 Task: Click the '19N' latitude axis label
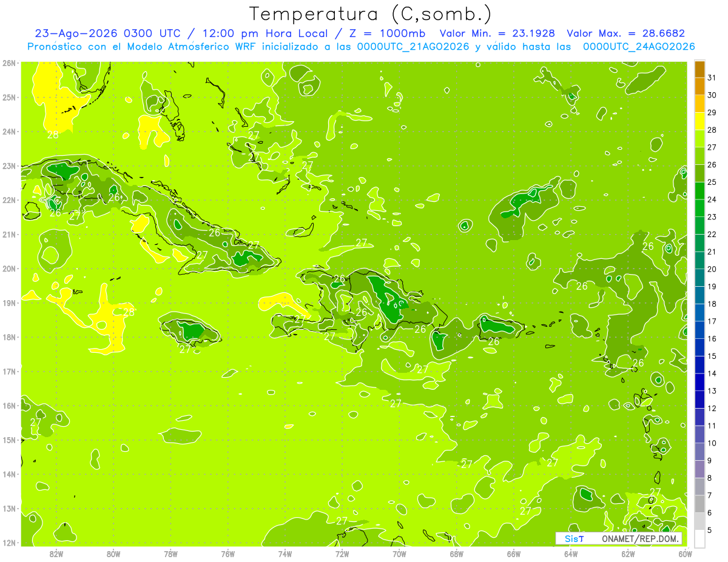(9, 303)
